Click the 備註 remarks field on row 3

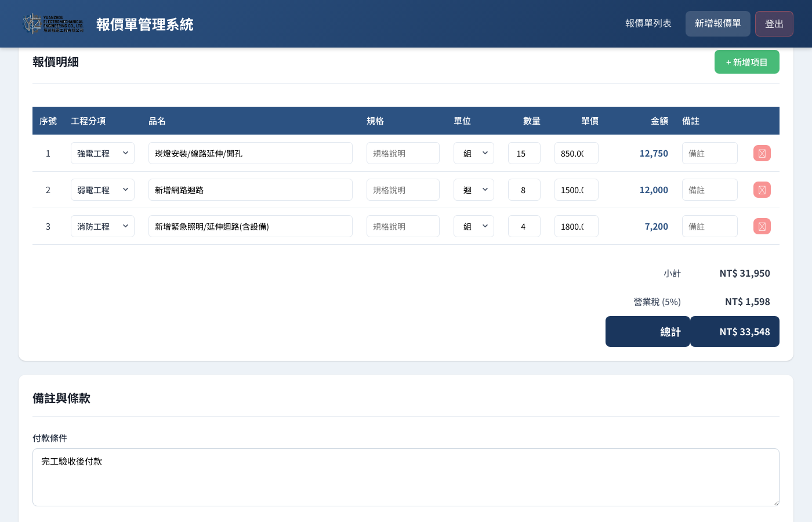coord(710,226)
